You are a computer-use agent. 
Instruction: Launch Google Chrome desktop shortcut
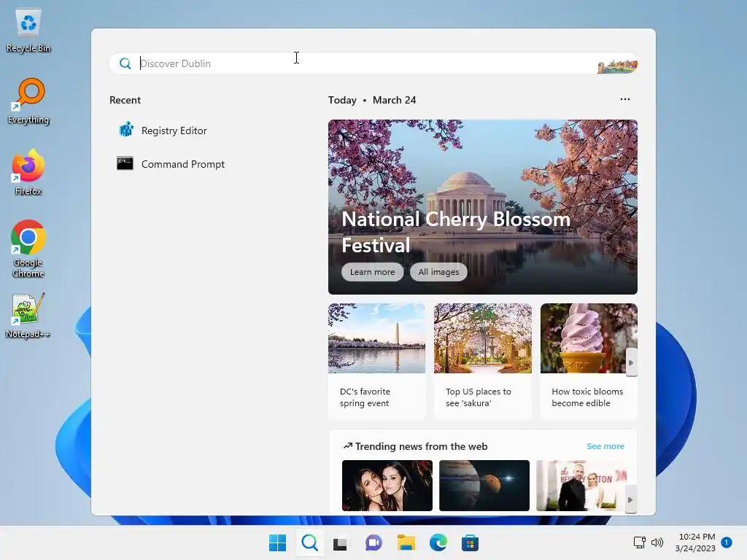[28, 249]
